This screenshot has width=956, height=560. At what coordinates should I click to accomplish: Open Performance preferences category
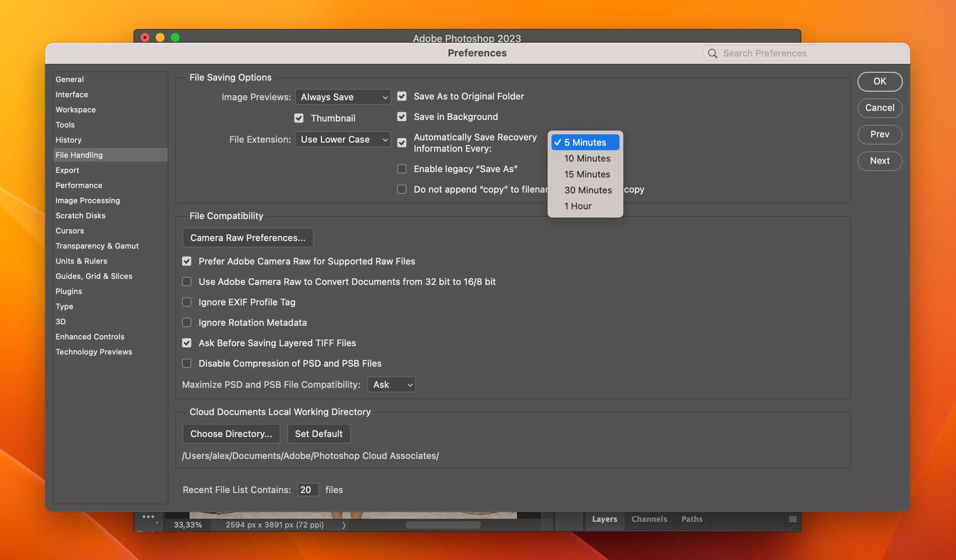pos(110,185)
